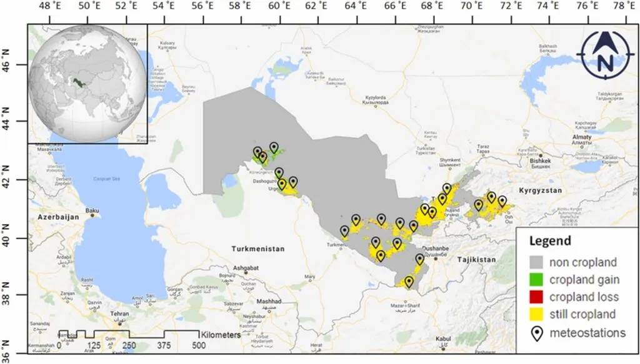Click the gray non cropland legend swatch
The image size is (640, 364).
point(536,262)
